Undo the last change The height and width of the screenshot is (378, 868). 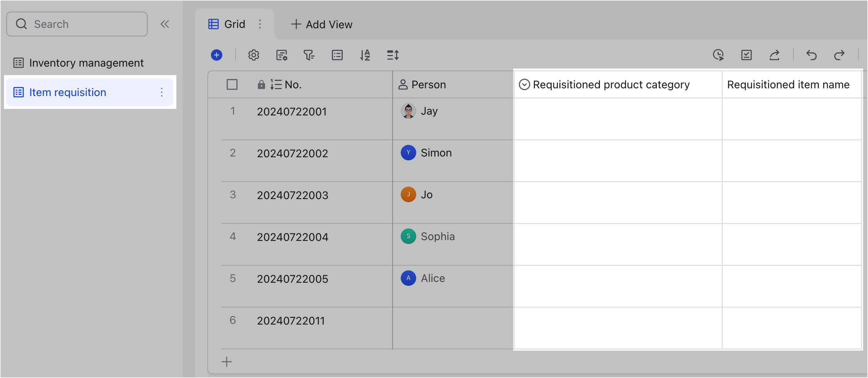[x=811, y=55]
